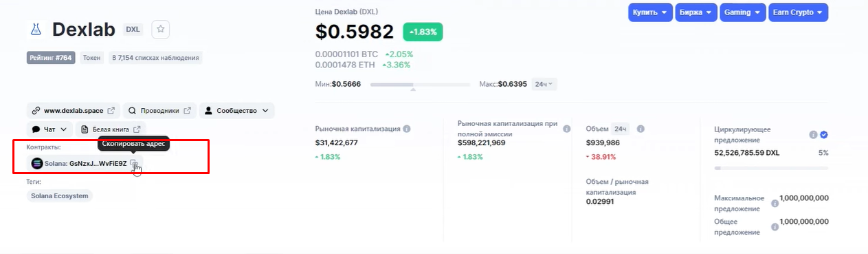Open the Earn Crypto dropdown
Image resolution: width=868 pixels, height=254 pixels.
coord(799,12)
